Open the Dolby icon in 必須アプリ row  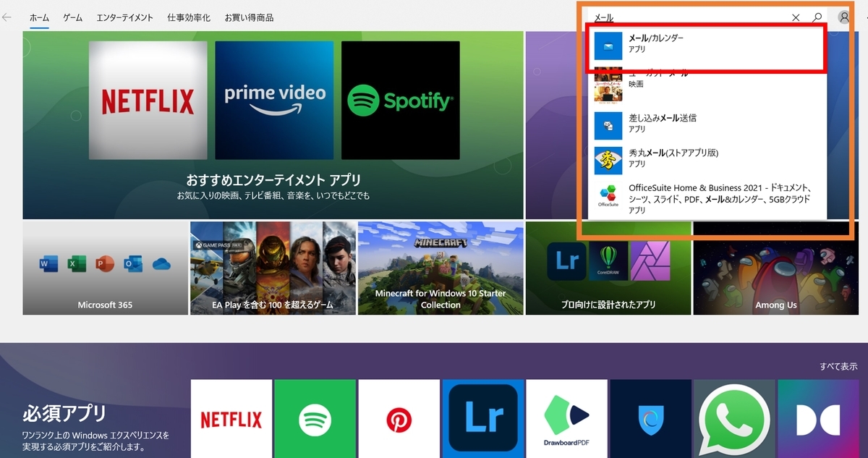coord(818,419)
